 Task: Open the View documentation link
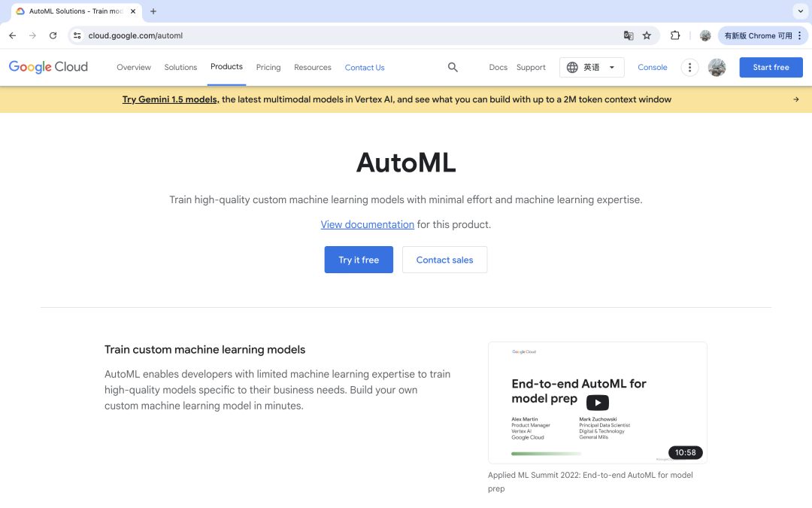367,224
